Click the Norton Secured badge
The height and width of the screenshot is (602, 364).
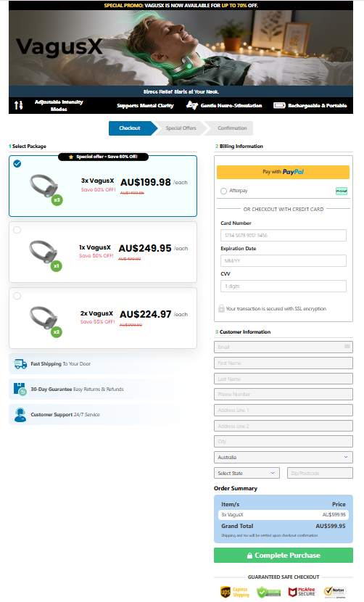click(335, 592)
